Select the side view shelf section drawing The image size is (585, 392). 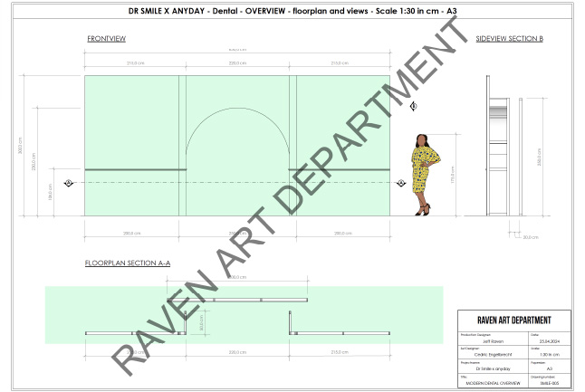pos(496,157)
